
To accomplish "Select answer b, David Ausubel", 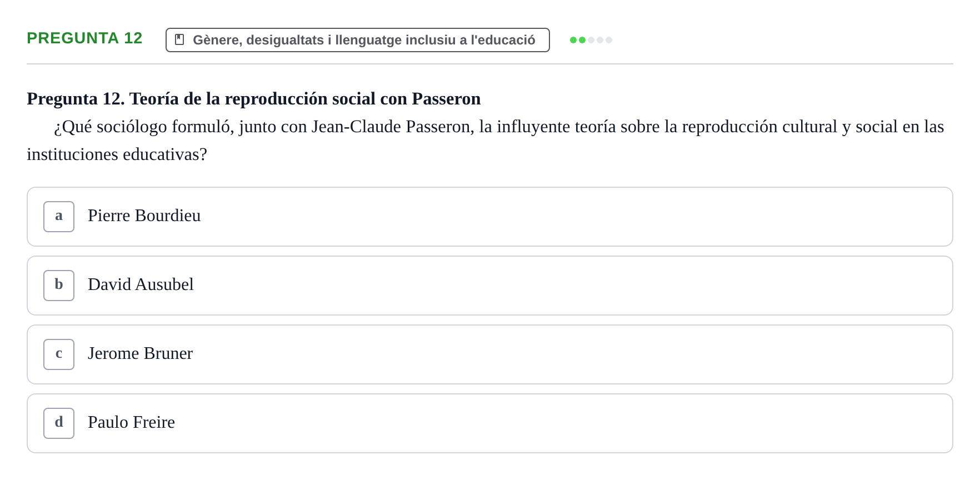I will 489,286.
